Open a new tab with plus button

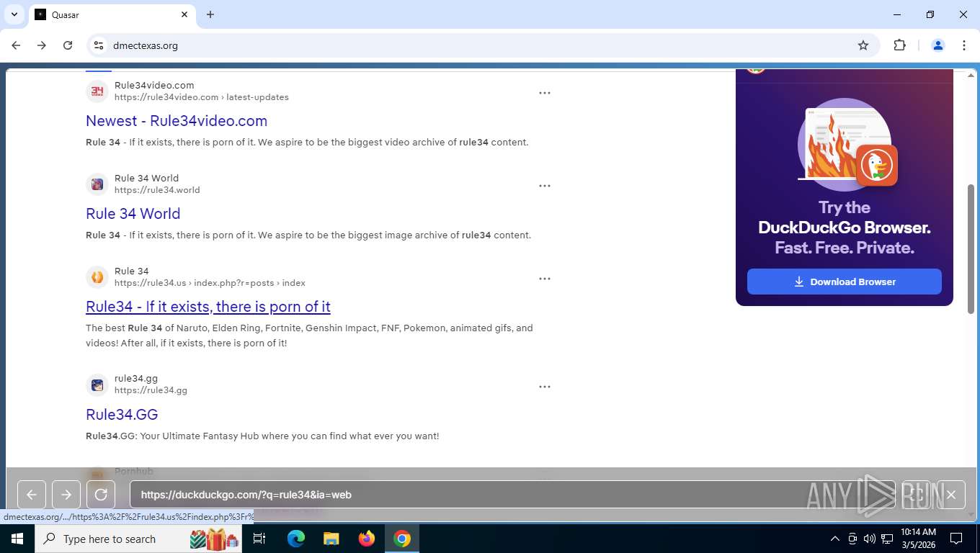(x=210, y=14)
